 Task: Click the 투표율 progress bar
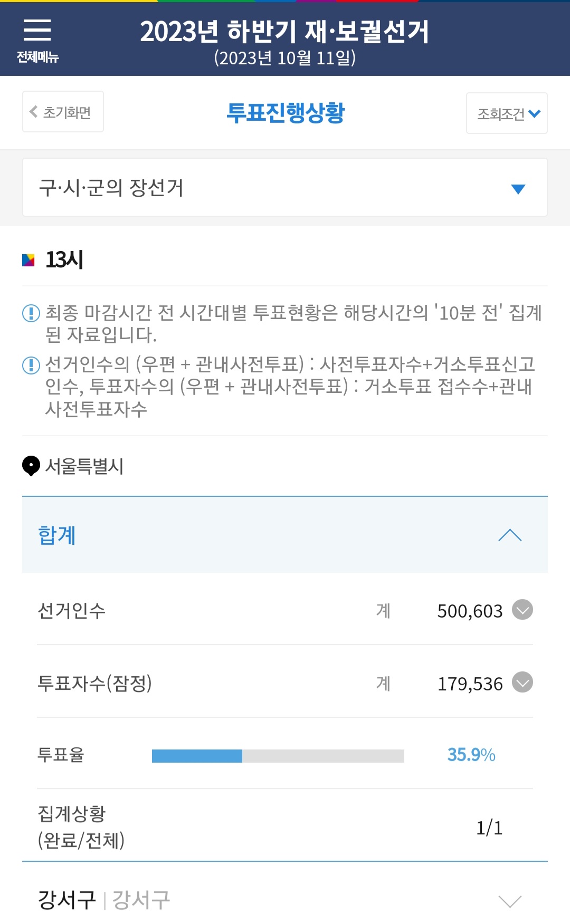click(x=278, y=756)
